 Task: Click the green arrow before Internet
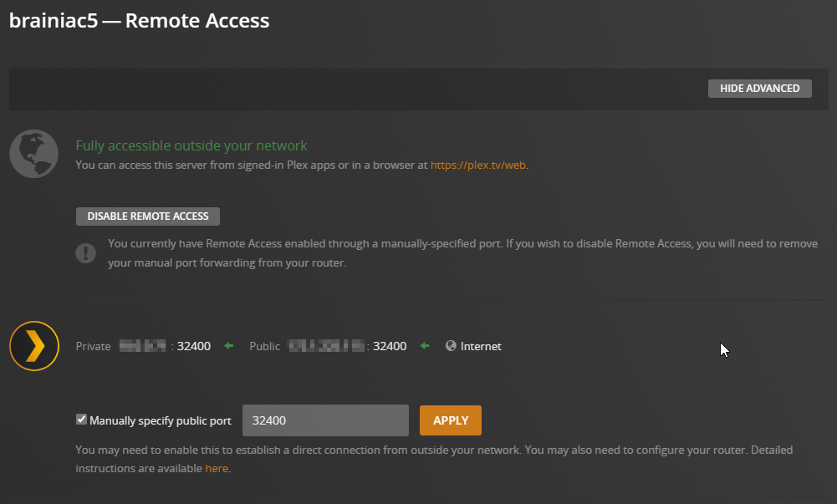pyautogui.click(x=425, y=346)
